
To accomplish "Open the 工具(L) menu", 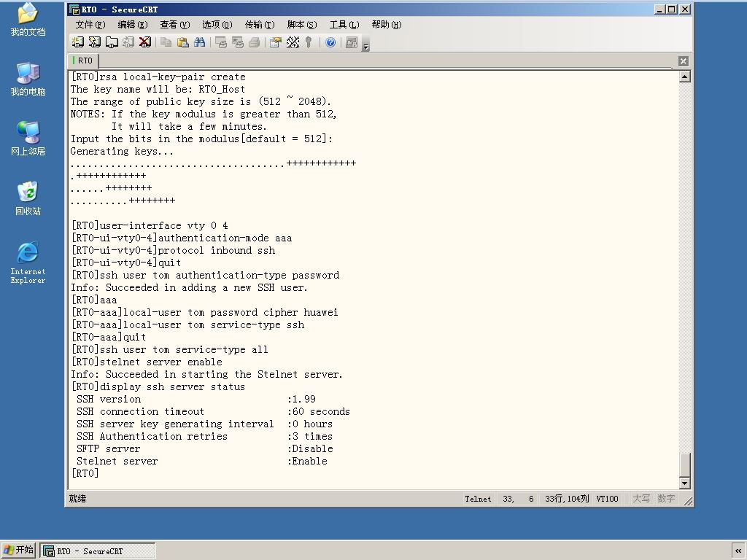I will click(344, 24).
